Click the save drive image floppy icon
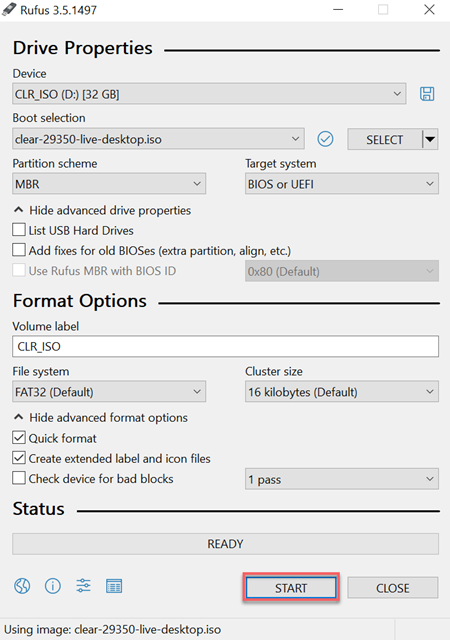This screenshot has width=450, height=640. coord(427,94)
